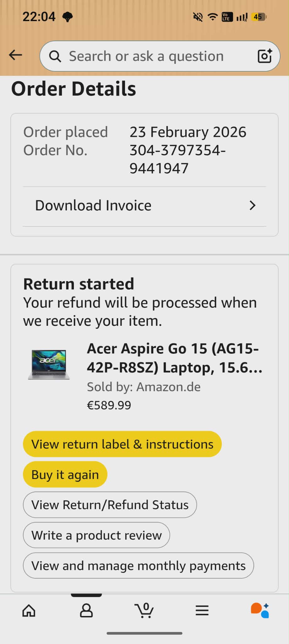Image resolution: width=289 pixels, height=644 pixels.
Task: Open the hamburger menu icon
Action: click(202, 611)
